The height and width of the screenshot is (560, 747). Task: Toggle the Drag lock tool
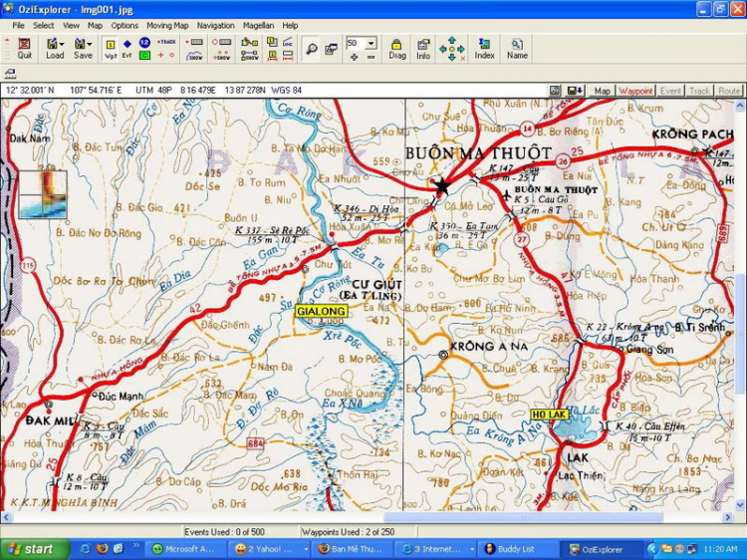[396, 49]
